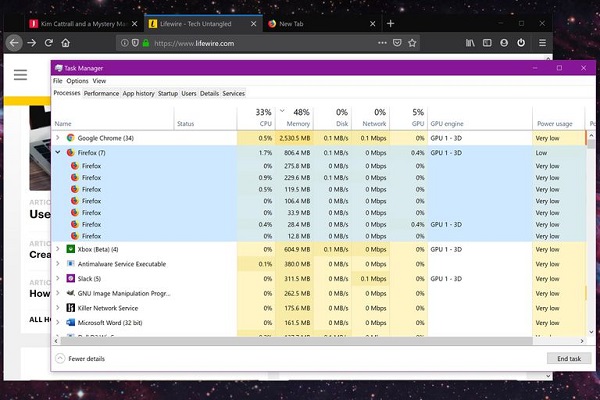Close the New Tab tab

click(x=372, y=24)
